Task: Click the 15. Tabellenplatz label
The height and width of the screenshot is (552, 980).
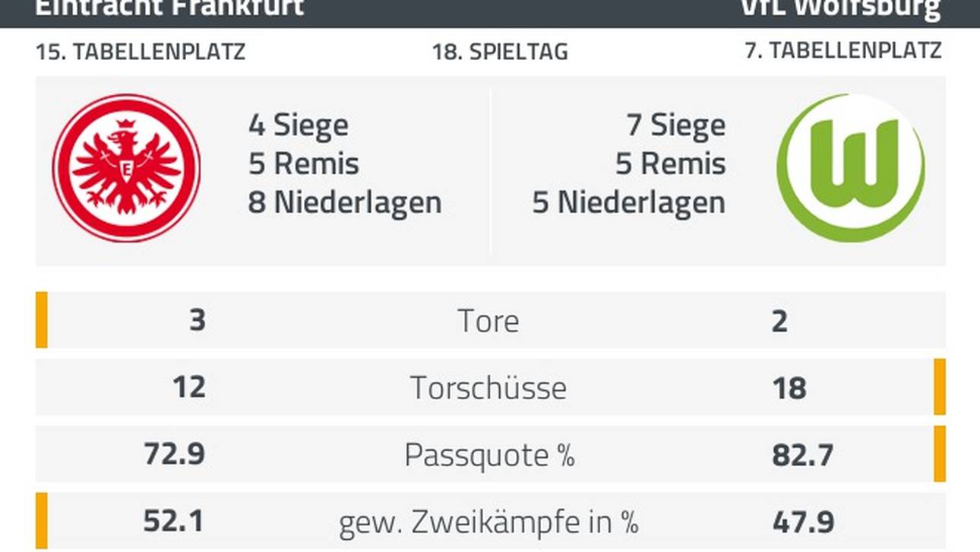Action: click(141, 52)
